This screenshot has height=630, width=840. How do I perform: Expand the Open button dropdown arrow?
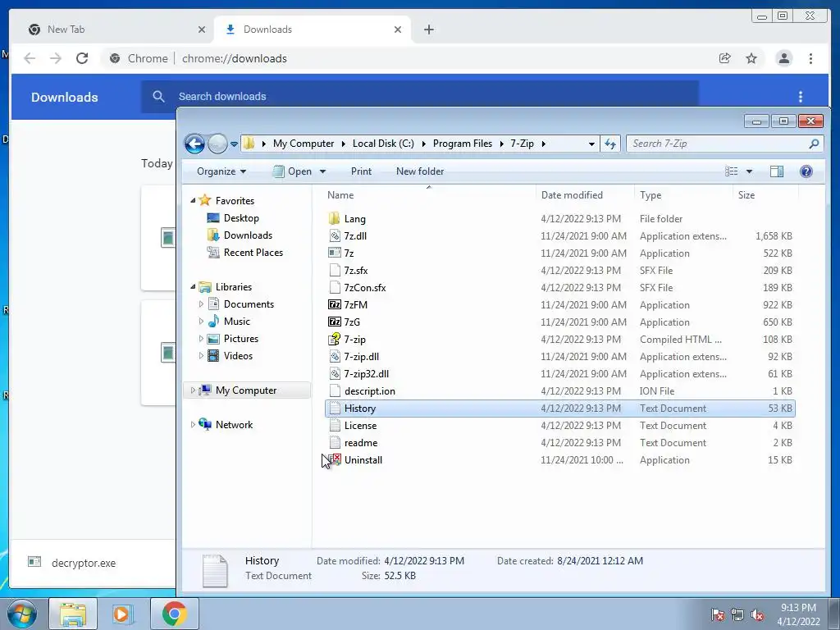point(322,171)
